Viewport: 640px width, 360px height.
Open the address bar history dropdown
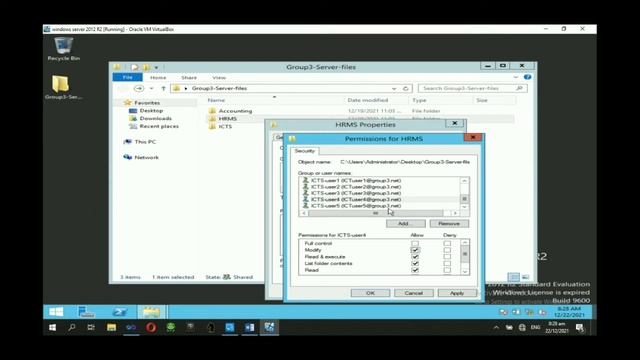(394, 89)
